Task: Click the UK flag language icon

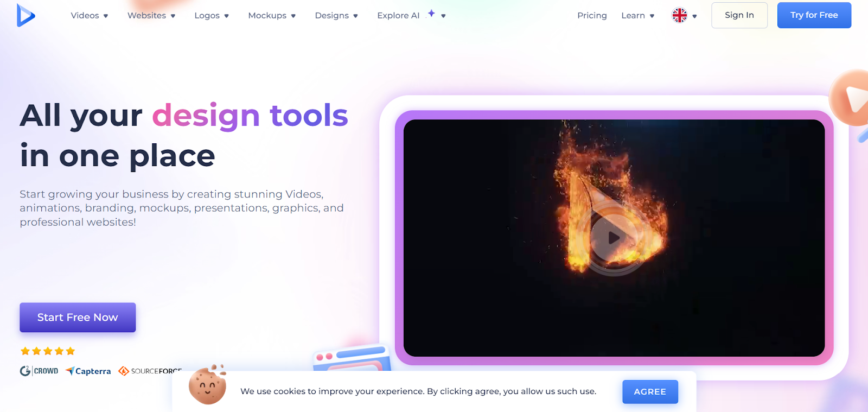Action: coord(680,15)
